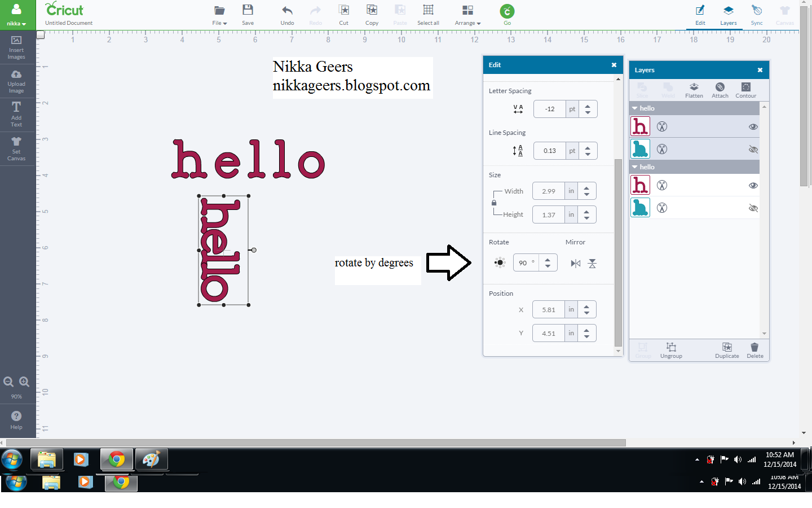The width and height of the screenshot is (812, 508).
Task: Increase the rotation value with the stepper
Action: [546, 259]
